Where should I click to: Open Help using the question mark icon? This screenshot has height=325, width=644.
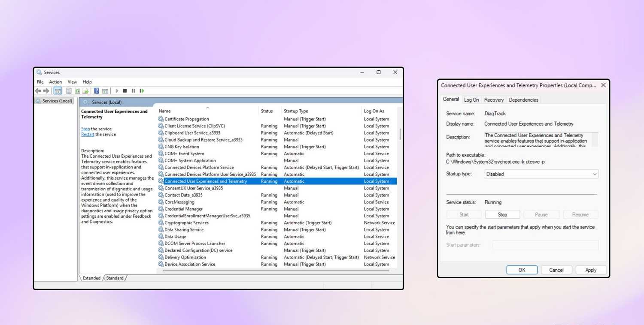tap(97, 90)
